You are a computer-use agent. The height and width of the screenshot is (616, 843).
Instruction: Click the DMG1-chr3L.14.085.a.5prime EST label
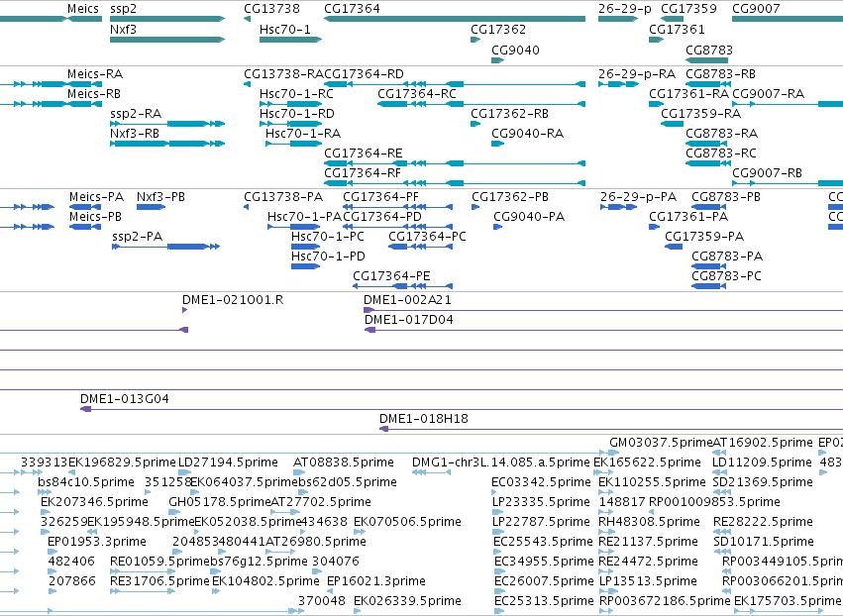coord(501,462)
